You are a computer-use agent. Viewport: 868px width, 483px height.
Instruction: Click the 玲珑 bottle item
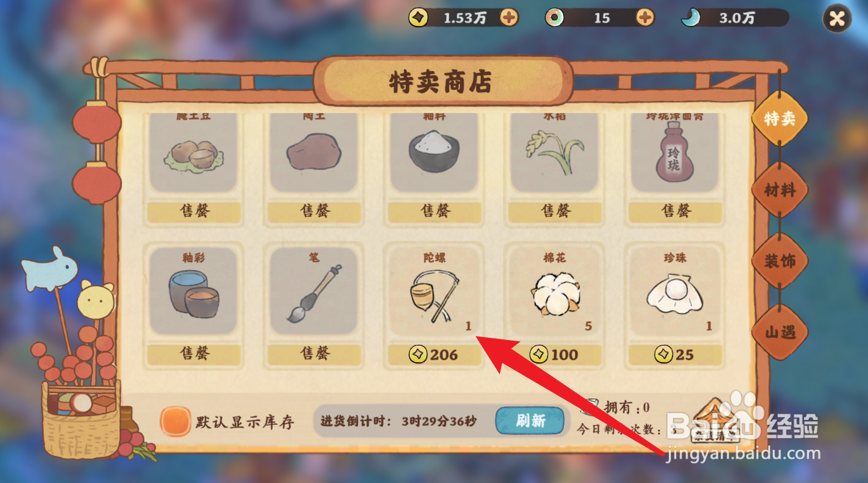point(675,152)
